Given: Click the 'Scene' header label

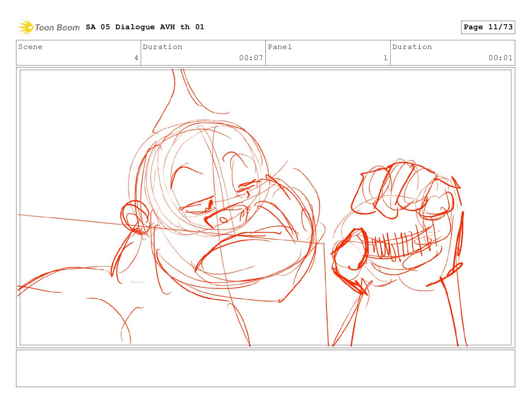Looking at the screenshot, I should (x=30, y=47).
